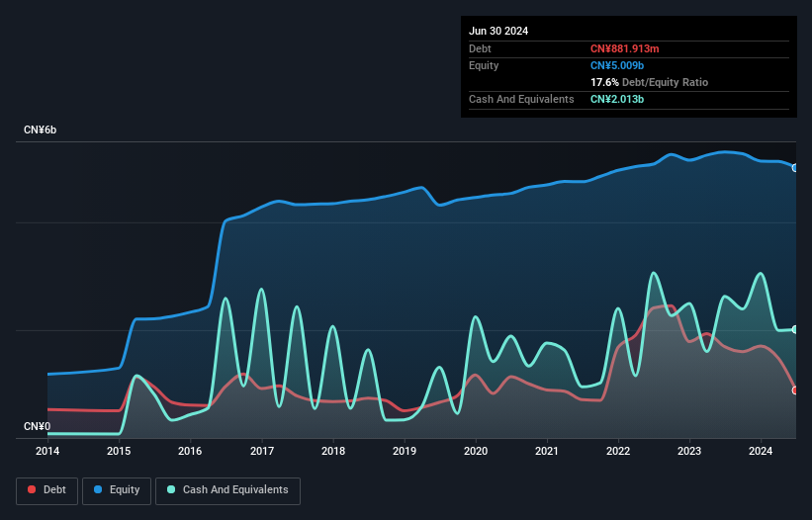Select the 2015 label on the x-axis

(119, 451)
